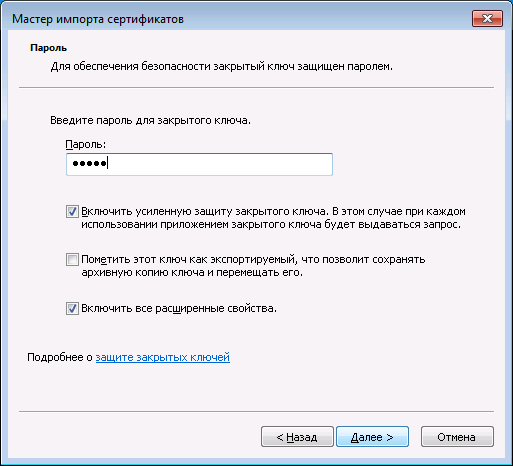Click the Введите пароль для закрытого ключа instruction
513x466 pixels.
coord(150,120)
